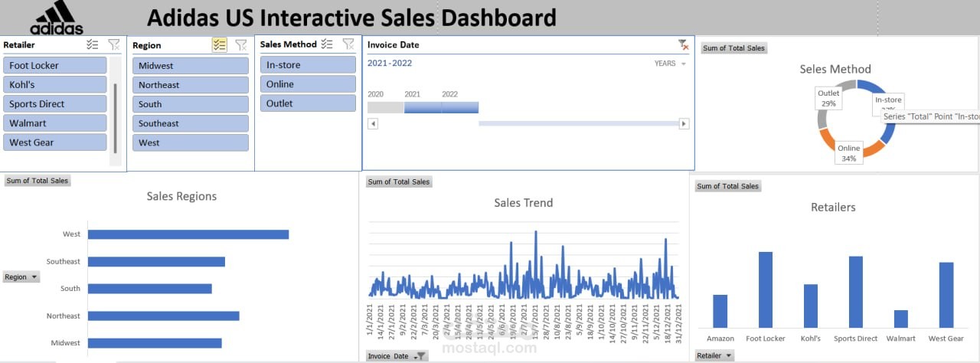Image resolution: width=980 pixels, height=363 pixels.
Task: Click the Sales Trend chart title
Action: click(x=523, y=203)
